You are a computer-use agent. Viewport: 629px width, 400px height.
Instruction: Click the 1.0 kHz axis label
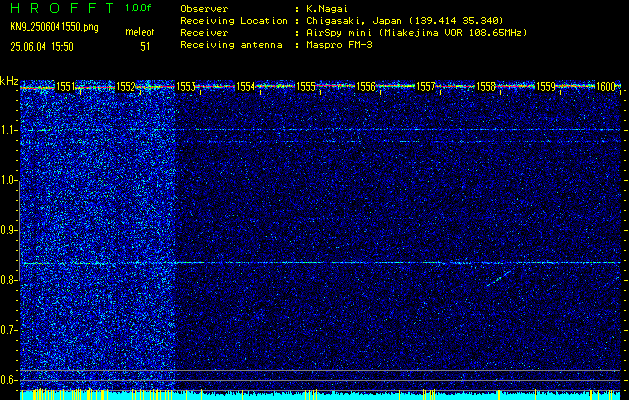pos(8,180)
